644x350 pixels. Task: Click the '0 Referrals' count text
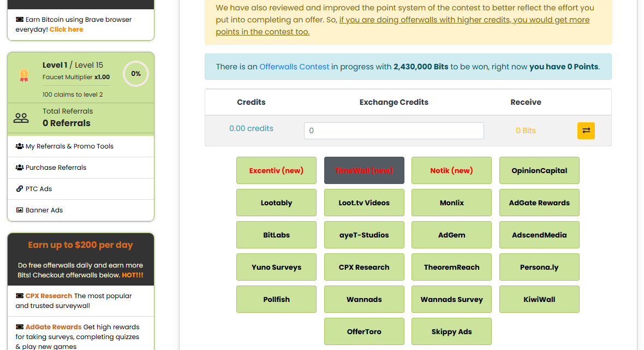(x=67, y=123)
